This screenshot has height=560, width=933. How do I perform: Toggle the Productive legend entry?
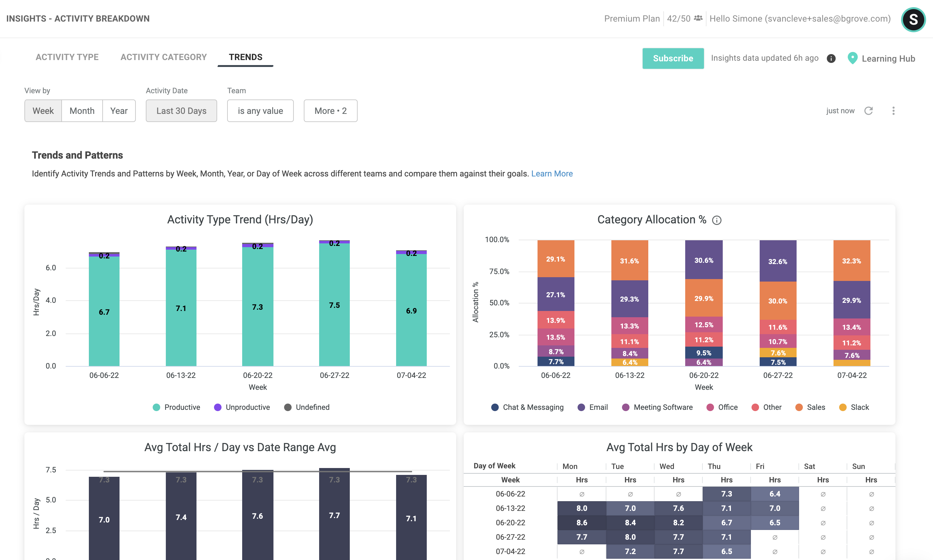pos(176,407)
